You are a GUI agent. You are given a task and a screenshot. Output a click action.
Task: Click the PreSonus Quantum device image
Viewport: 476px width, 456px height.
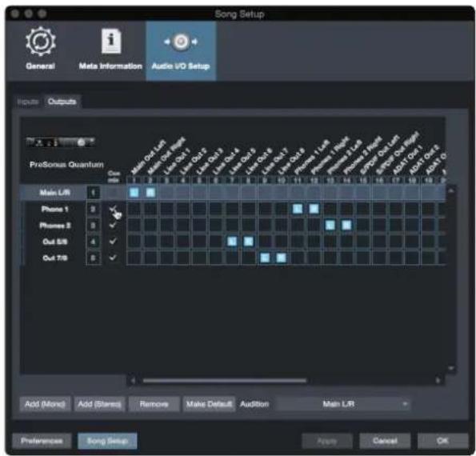(61, 142)
